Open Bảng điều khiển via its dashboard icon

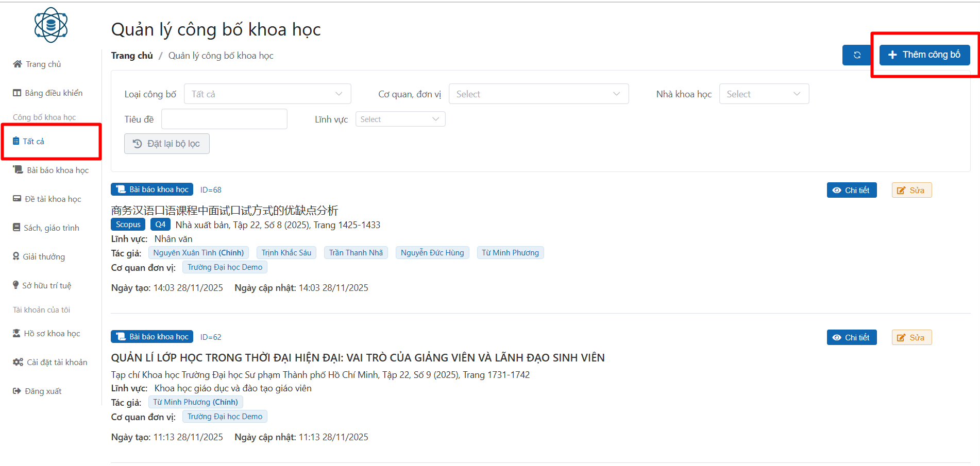(17, 93)
